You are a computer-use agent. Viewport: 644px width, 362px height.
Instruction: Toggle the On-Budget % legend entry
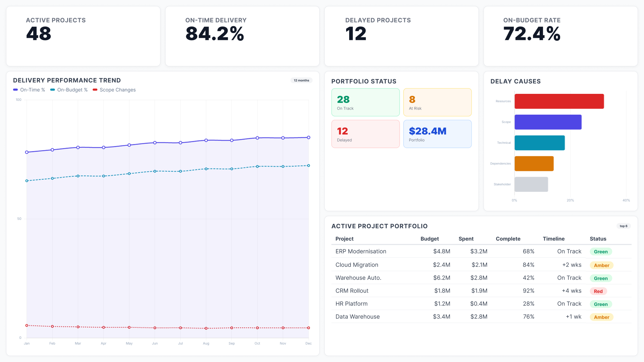pos(69,90)
